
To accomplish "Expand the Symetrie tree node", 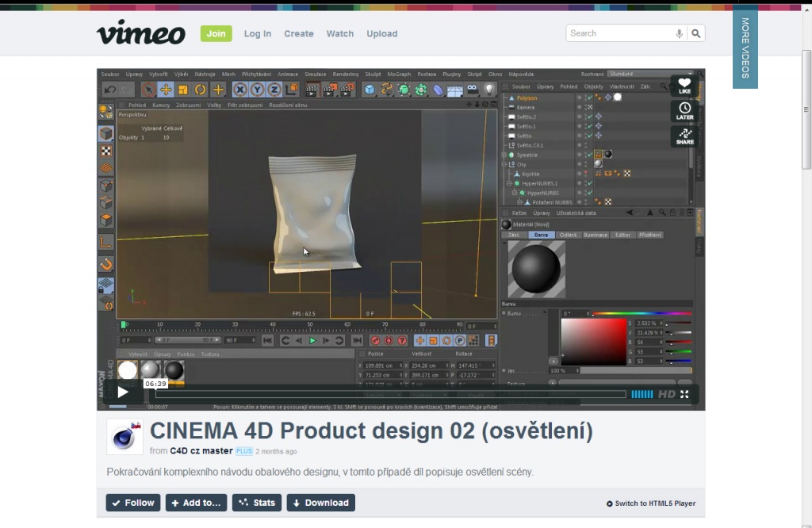I will pos(504,155).
